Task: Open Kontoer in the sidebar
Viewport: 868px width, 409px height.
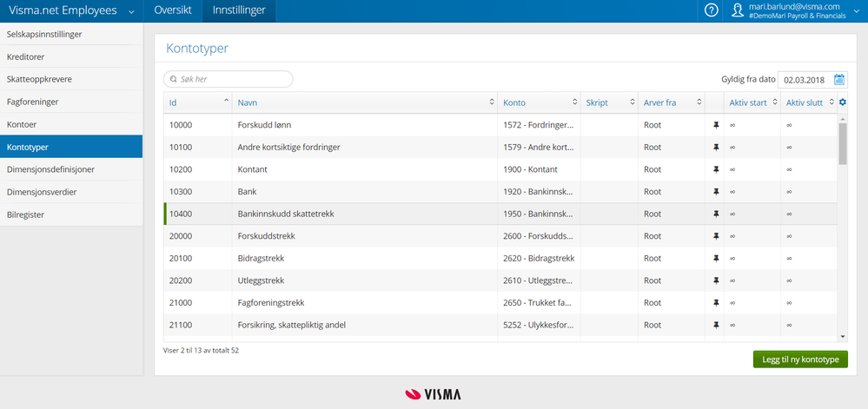Action: click(x=71, y=124)
